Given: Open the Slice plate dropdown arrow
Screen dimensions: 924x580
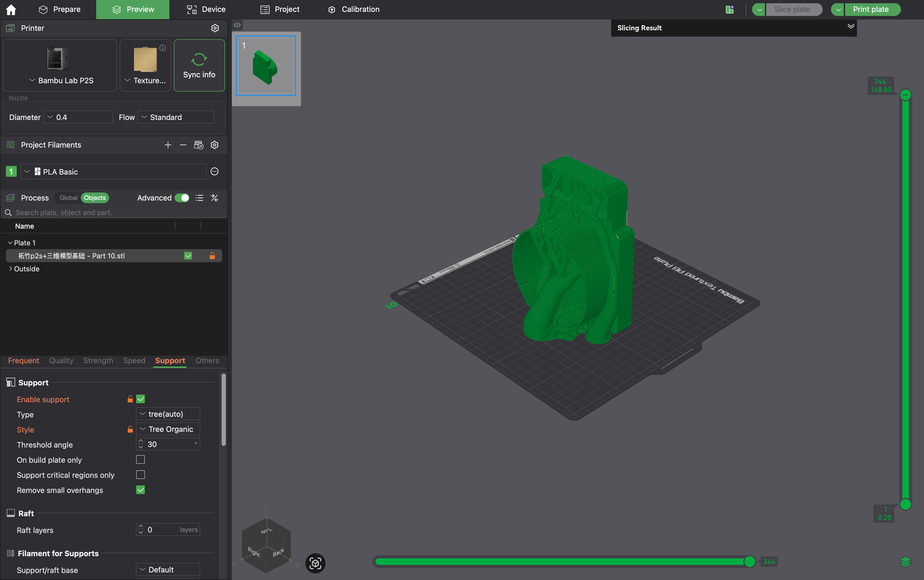Looking at the screenshot, I should (x=759, y=9).
